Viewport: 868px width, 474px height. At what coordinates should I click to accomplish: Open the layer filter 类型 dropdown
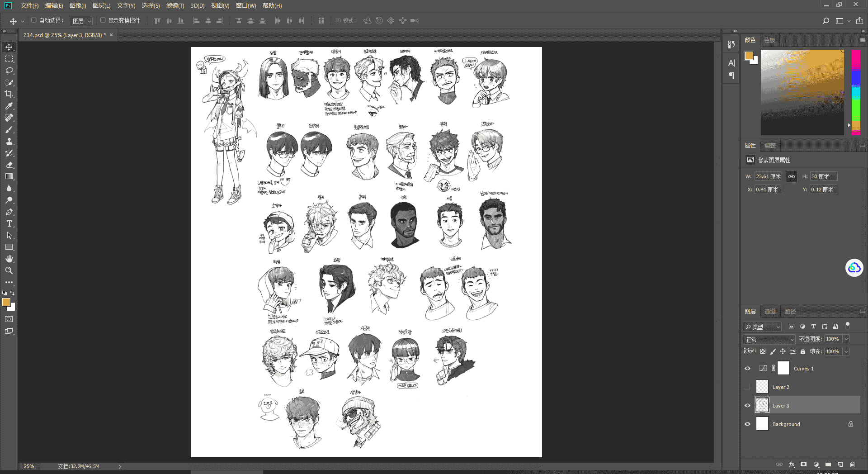[762, 327]
